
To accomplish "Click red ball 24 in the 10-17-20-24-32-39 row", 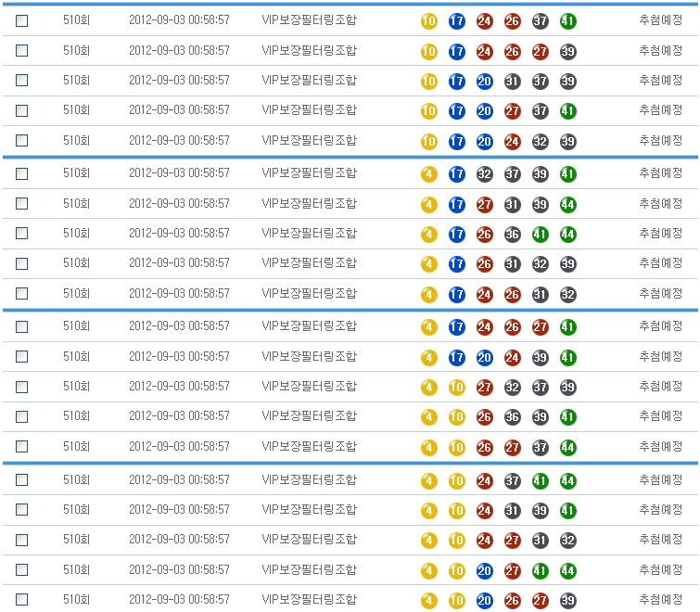I will (512, 142).
